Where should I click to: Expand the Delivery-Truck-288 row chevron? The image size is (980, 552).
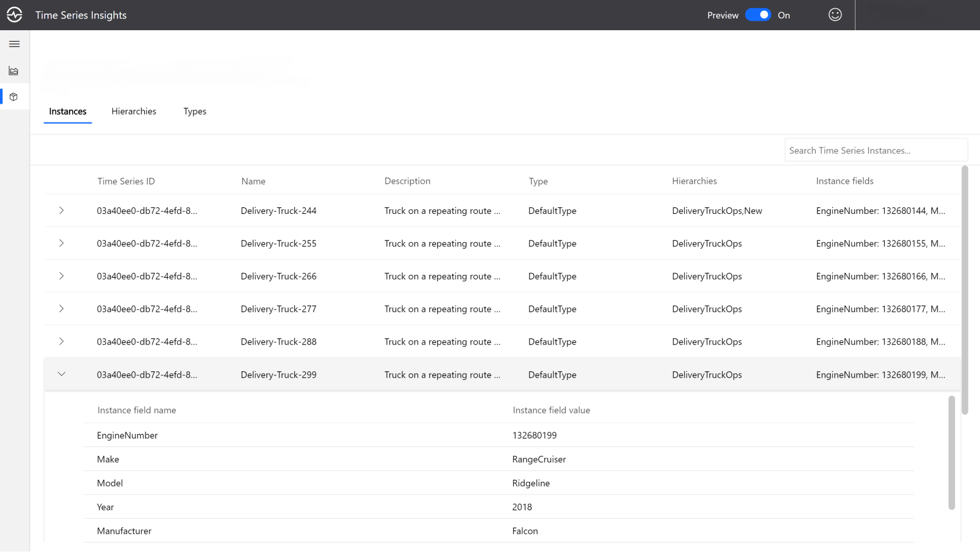[x=61, y=342]
